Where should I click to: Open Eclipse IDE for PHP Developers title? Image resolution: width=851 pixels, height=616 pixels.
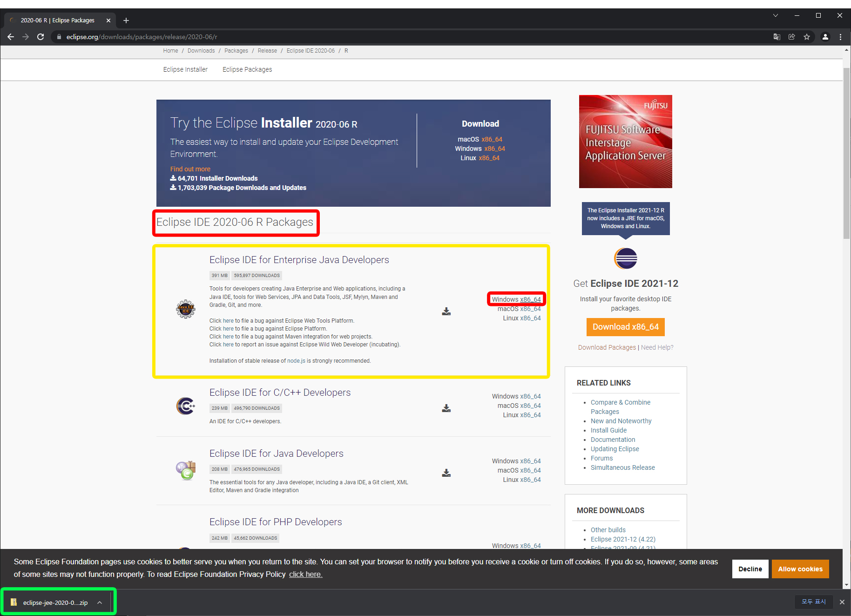click(276, 522)
